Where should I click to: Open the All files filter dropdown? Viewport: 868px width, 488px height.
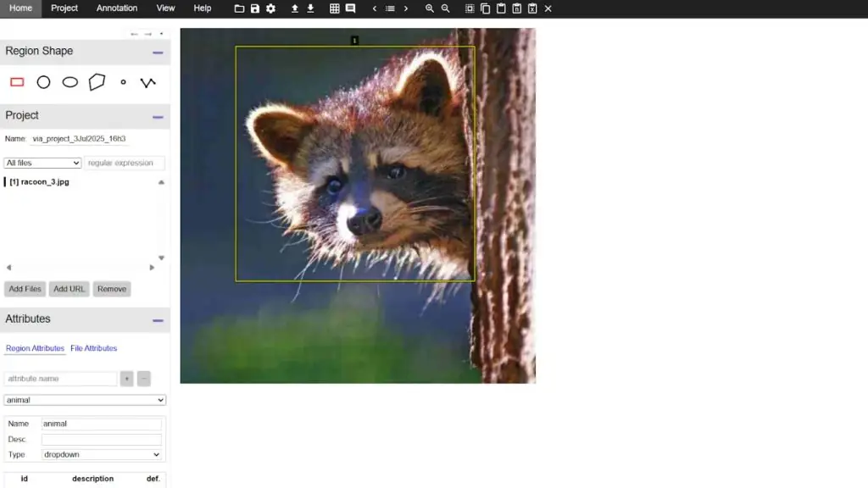42,163
